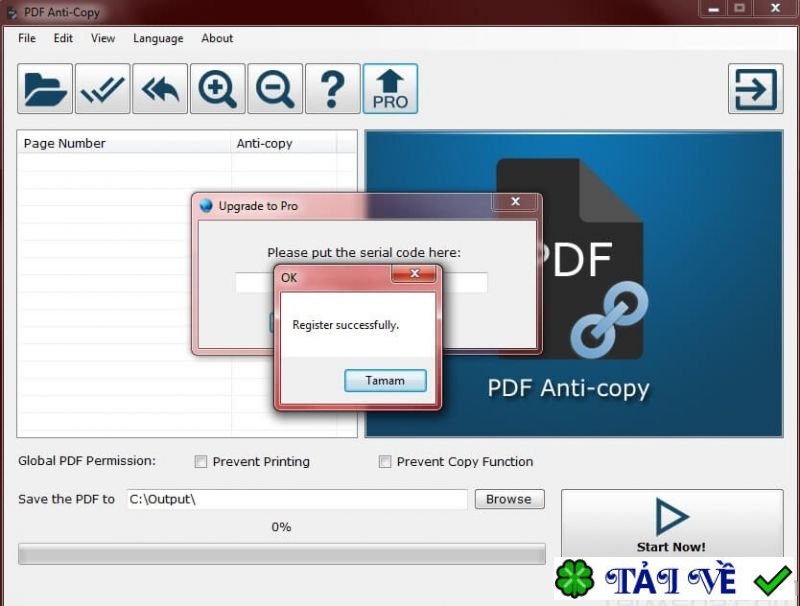Click the exit arrow icon in the toolbar
Image resolution: width=800 pixels, height=606 pixels.
(x=756, y=89)
